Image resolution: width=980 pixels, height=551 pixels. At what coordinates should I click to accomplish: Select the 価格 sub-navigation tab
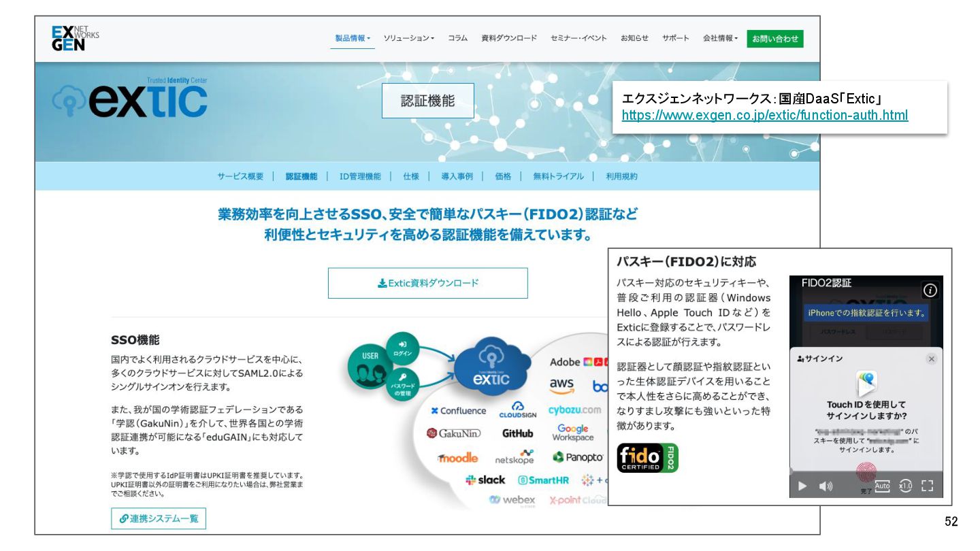(503, 176)
